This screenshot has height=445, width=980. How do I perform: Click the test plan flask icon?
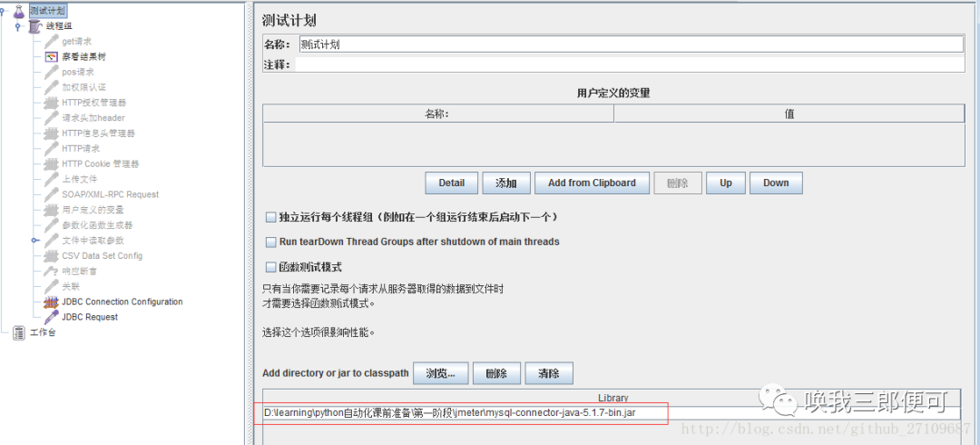point(19,11)
